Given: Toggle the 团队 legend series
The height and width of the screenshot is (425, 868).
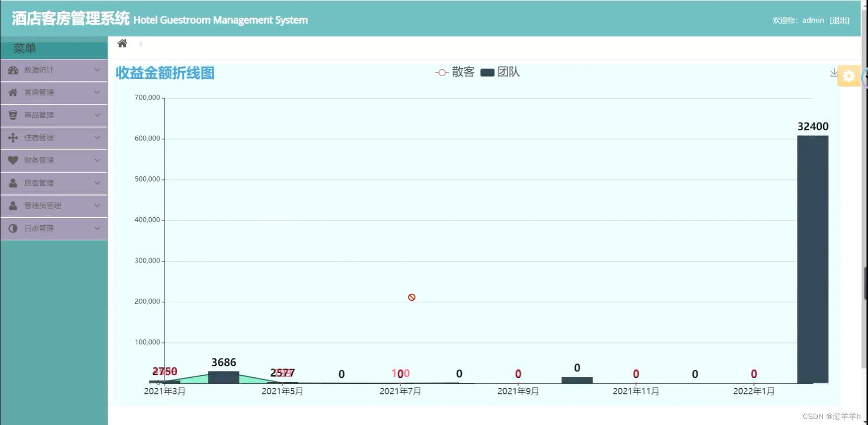Looking at the screenshot, I should [500, 72].
